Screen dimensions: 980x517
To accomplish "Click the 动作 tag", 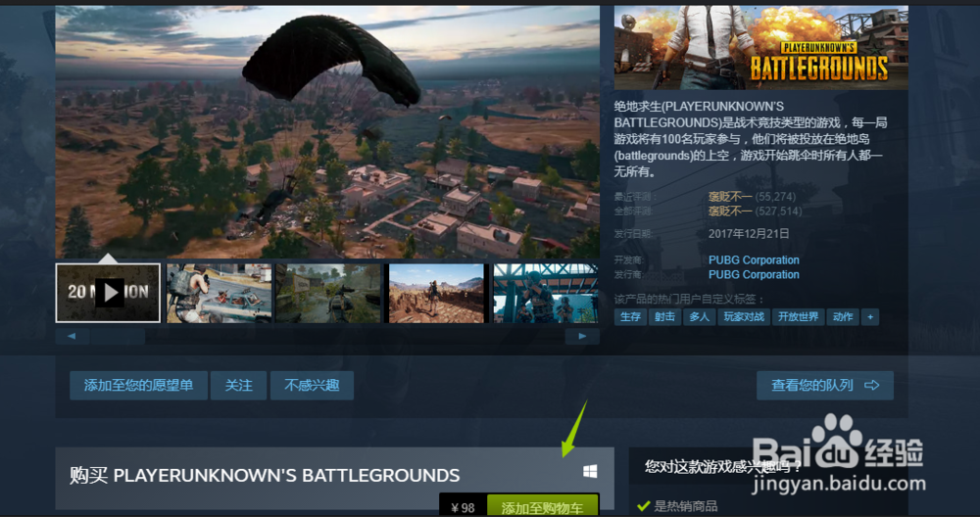I will pos(843,316).
